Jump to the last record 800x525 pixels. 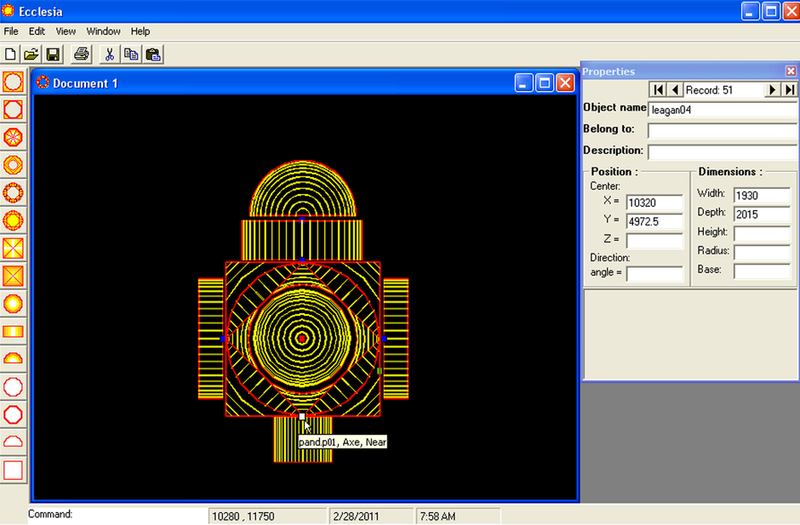point(789,90)
